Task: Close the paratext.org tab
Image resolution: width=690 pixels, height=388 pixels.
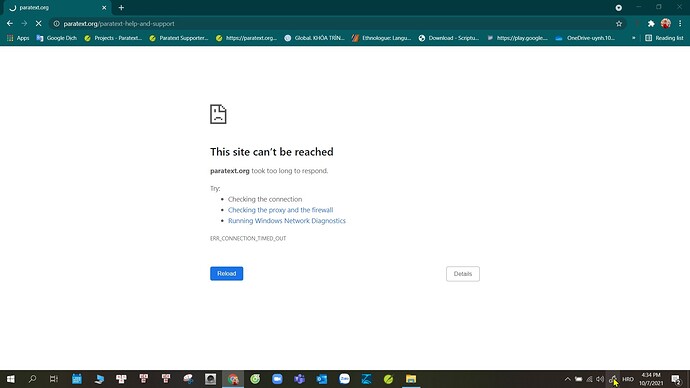Action: click(x=104, y=7)
